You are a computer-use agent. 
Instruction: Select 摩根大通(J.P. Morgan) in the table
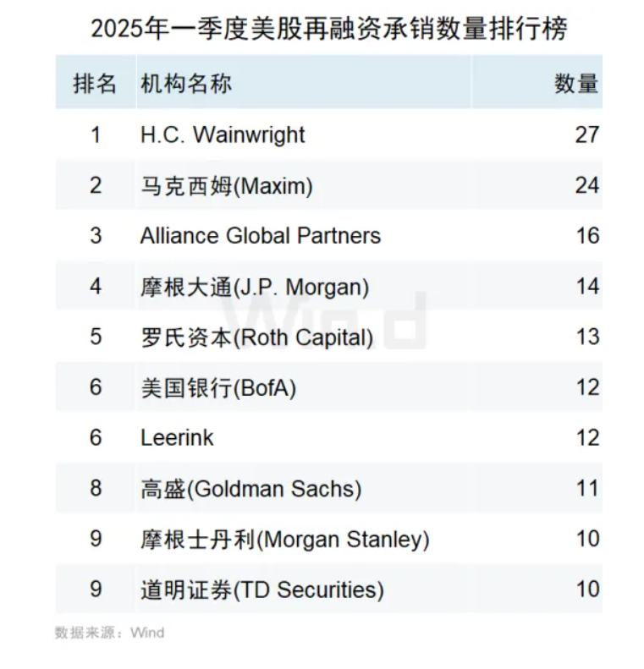(x=254, y=287)
